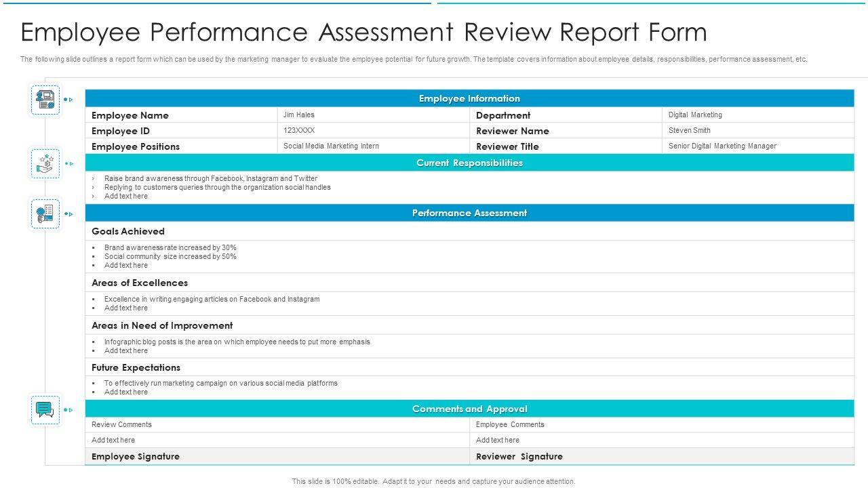This screenshot has height=488, width=868.
Task: Click the 'Replying to customers queries' line
Action: [x=218, y=187]
